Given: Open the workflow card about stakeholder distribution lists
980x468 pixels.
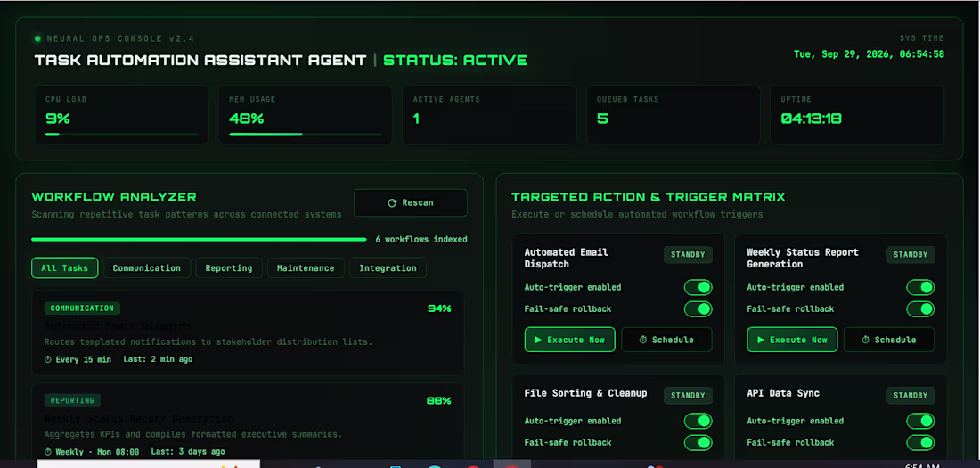Looking at the screenshot, I should 248,333.
